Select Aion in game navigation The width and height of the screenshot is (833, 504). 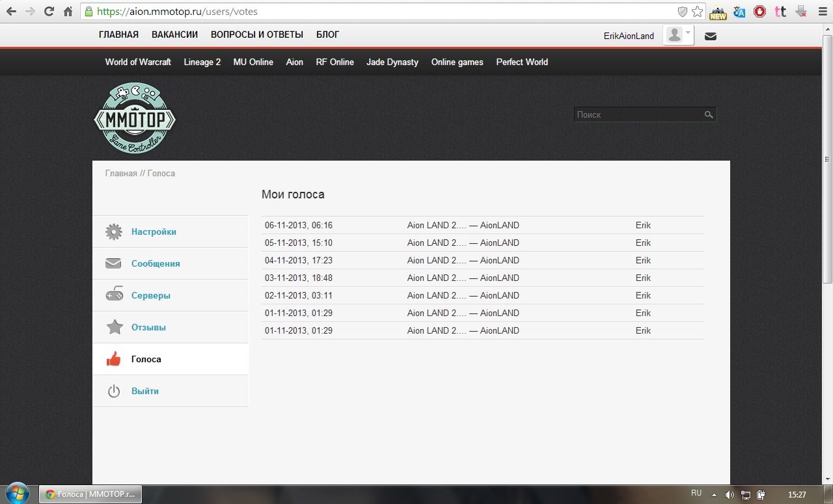pyautogui.click(x=295, y=62)
